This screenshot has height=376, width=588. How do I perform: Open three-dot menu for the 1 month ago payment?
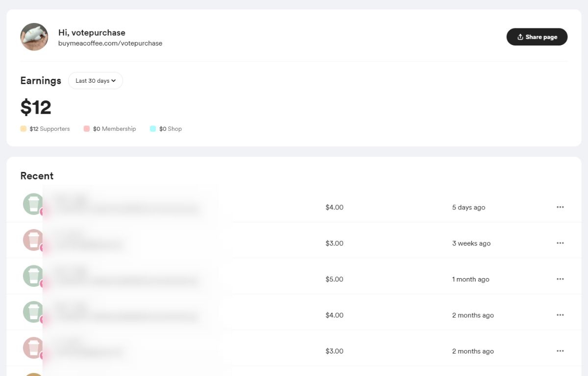(x=560, y=279)
